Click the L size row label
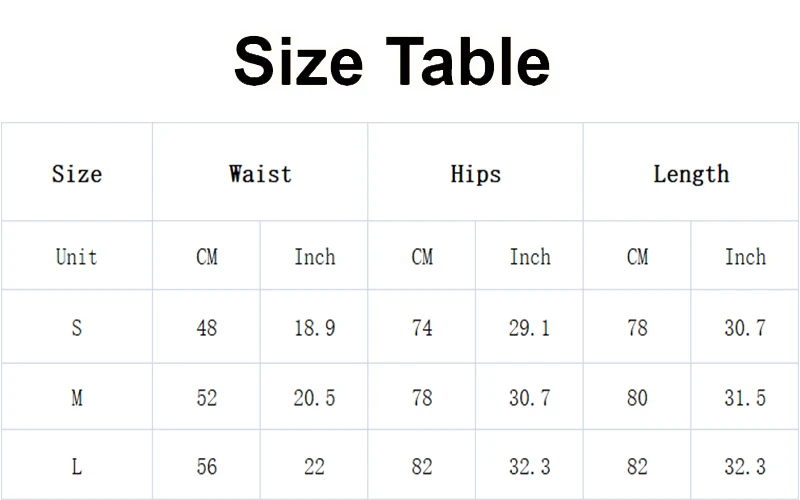Screen dimensions: 800x500 [77, 465]
